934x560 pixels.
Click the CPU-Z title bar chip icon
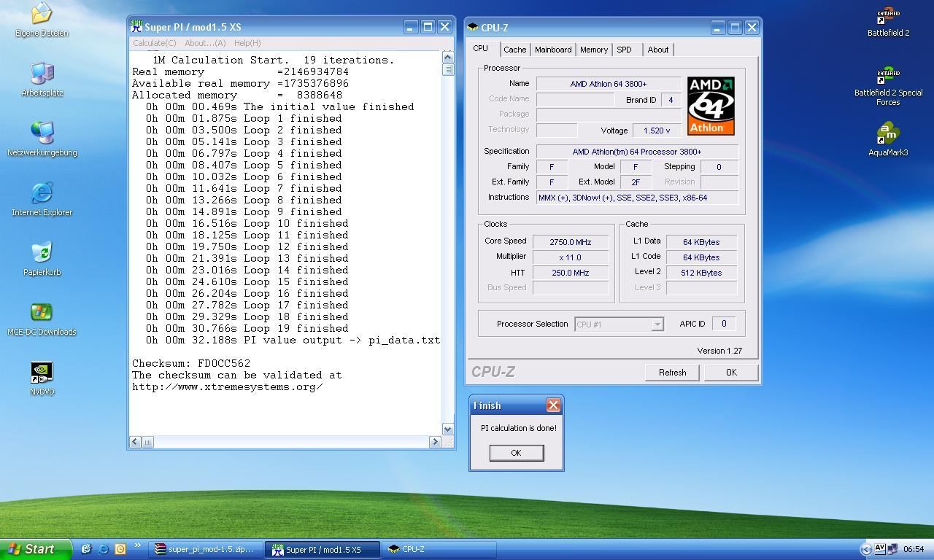(473, 28)
